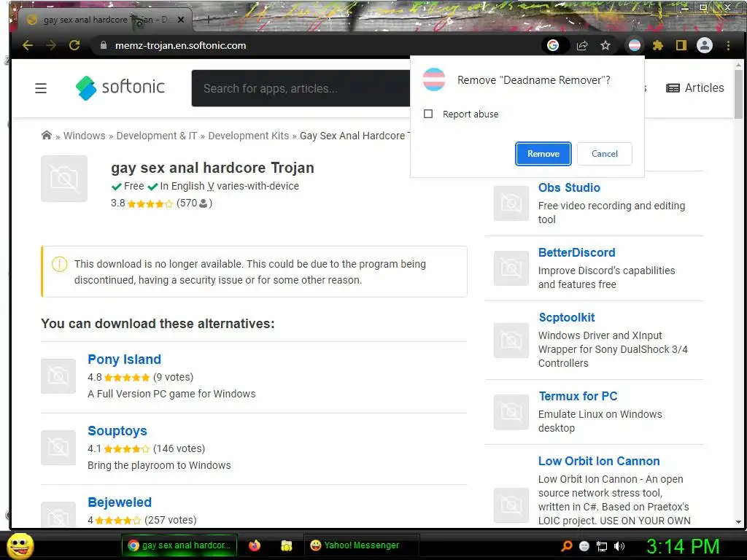Click the Obs Studio thumbnail placeholder

coord(511,203)
